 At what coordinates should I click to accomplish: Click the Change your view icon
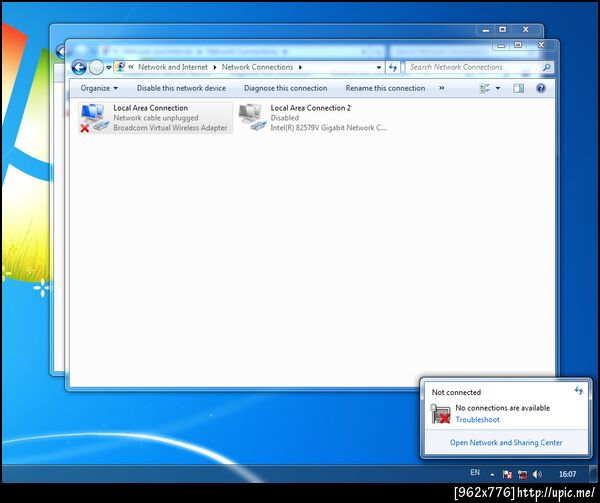click(x=484, y=88)
